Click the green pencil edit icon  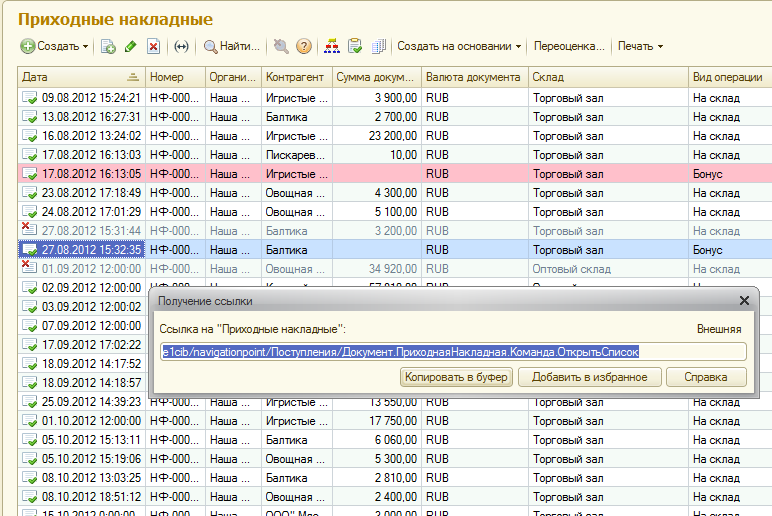(131, 46)
